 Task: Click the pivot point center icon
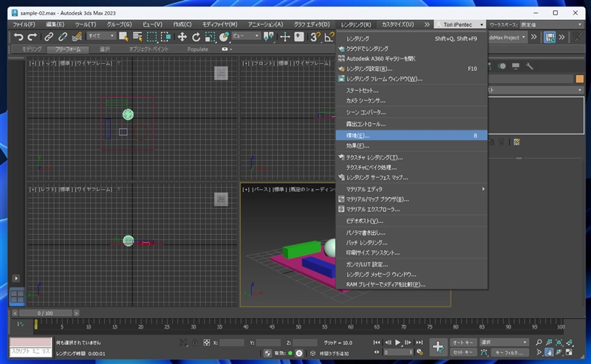(269, 37)
